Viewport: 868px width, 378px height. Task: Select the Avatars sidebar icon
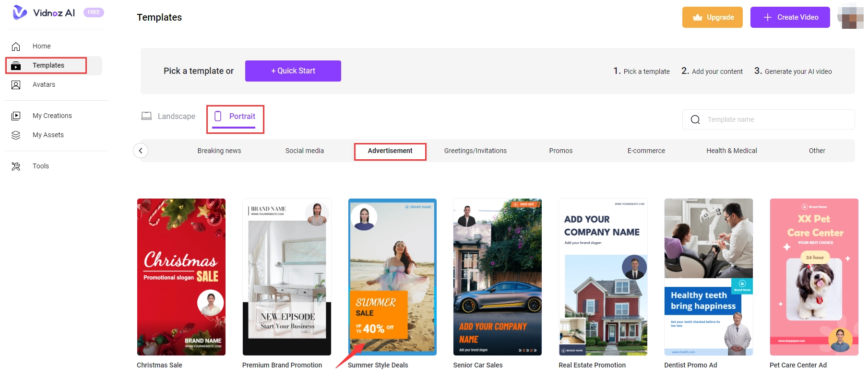[16, 85]
